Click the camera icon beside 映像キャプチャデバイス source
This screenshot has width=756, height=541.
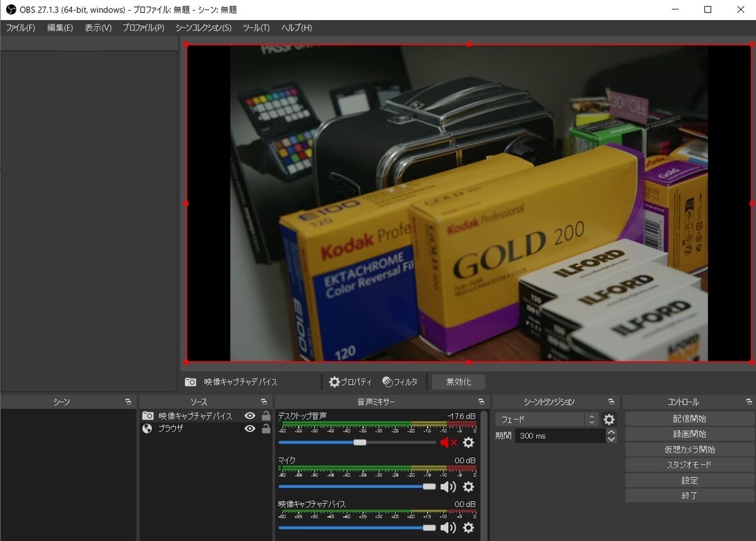point(147,416)
